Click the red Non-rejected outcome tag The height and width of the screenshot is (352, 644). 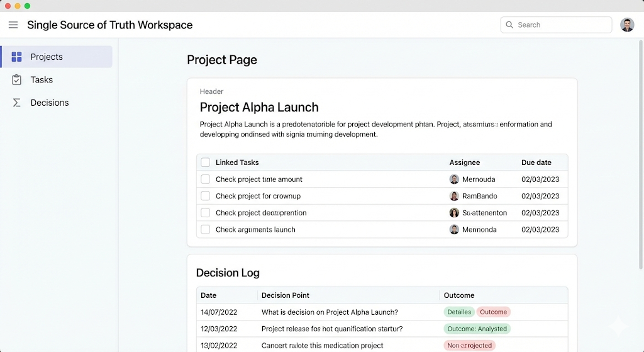(x=469, y=346)
